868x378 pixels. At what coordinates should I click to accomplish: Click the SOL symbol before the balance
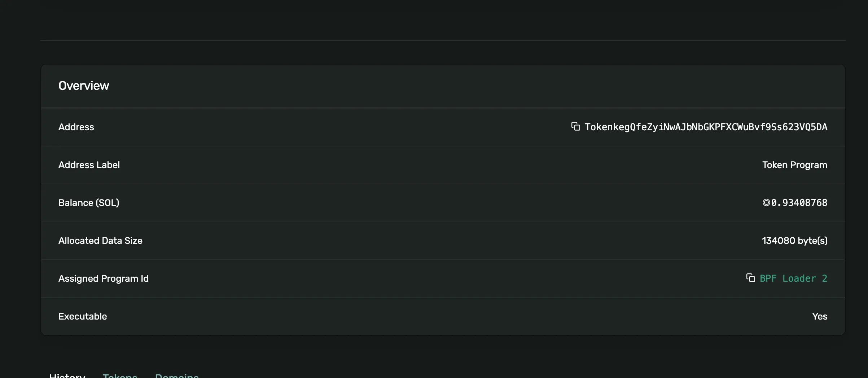tap(766, 203)
